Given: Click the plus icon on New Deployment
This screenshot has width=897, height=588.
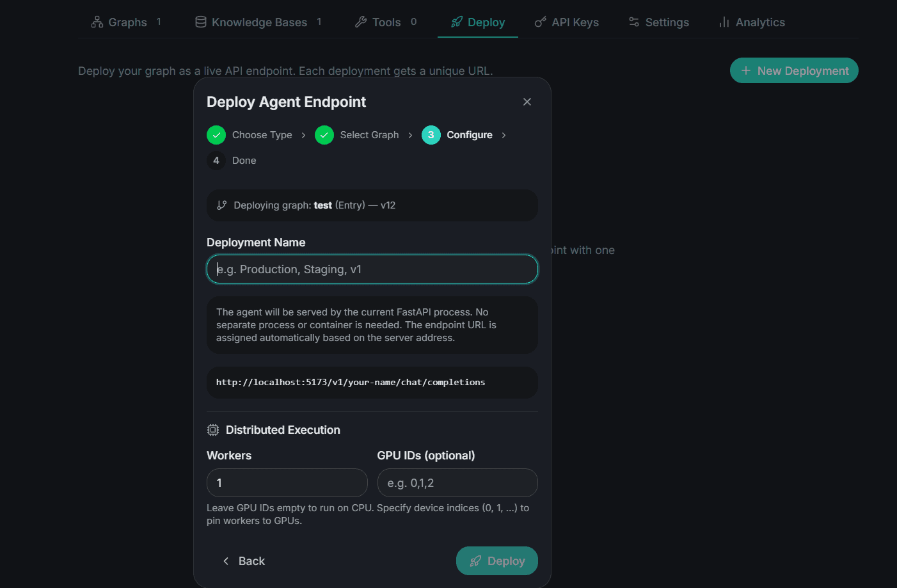Looking at the screenshot, I should pyautogui.click(x=746, y=70).
